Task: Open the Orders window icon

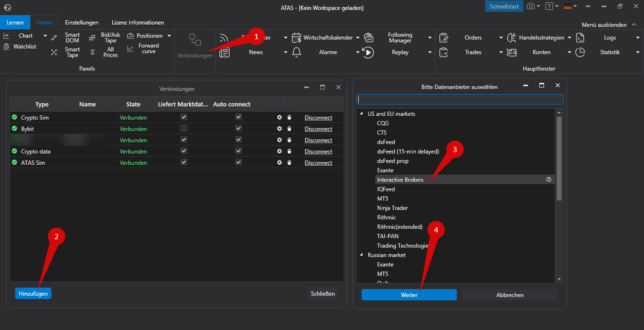Action: 444,38
